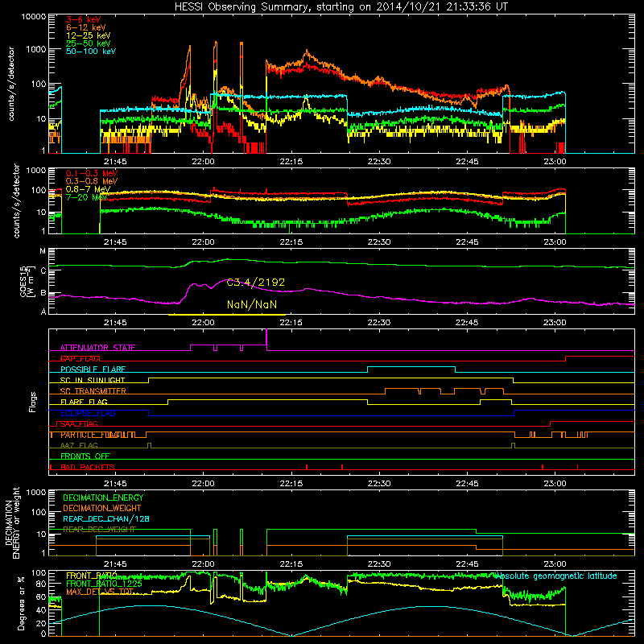Click the PARTICLE_FLAG label

90,435
